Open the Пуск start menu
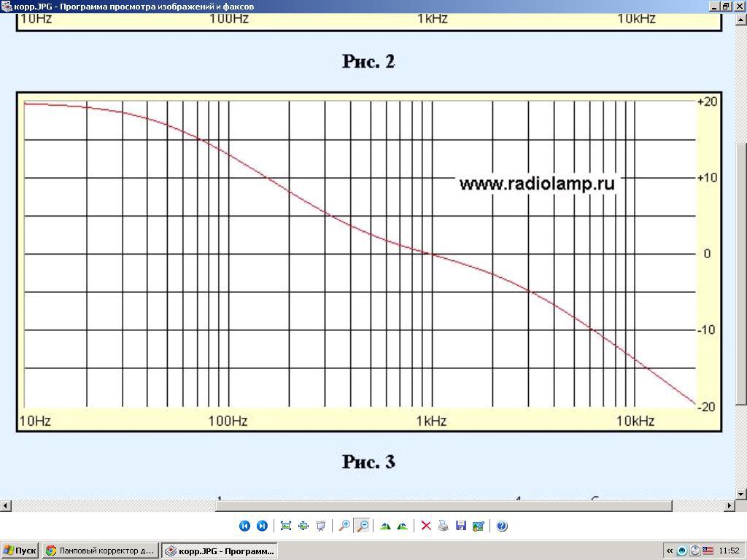The height and width of the screenshot is (560, 747). pos(20,551)
